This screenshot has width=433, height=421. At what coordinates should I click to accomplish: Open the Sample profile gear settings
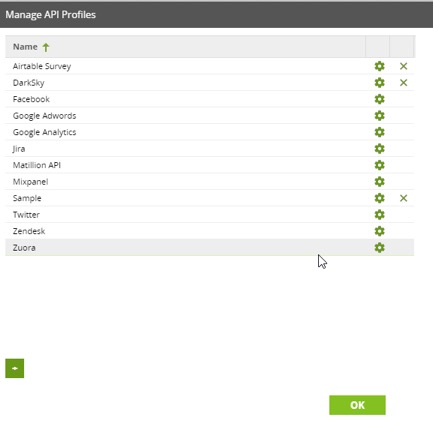[379, 198]
